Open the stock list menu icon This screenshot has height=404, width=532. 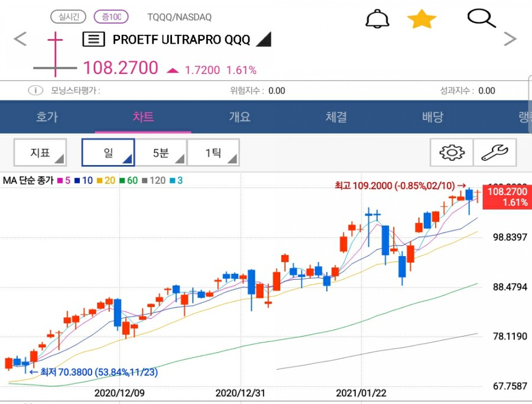coord(93,40)
